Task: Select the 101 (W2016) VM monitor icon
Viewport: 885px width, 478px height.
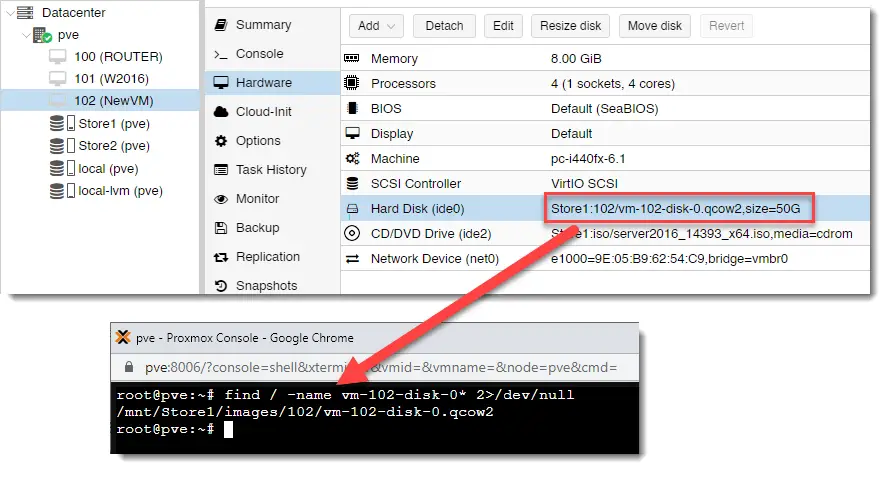Action: coord(58,78)
